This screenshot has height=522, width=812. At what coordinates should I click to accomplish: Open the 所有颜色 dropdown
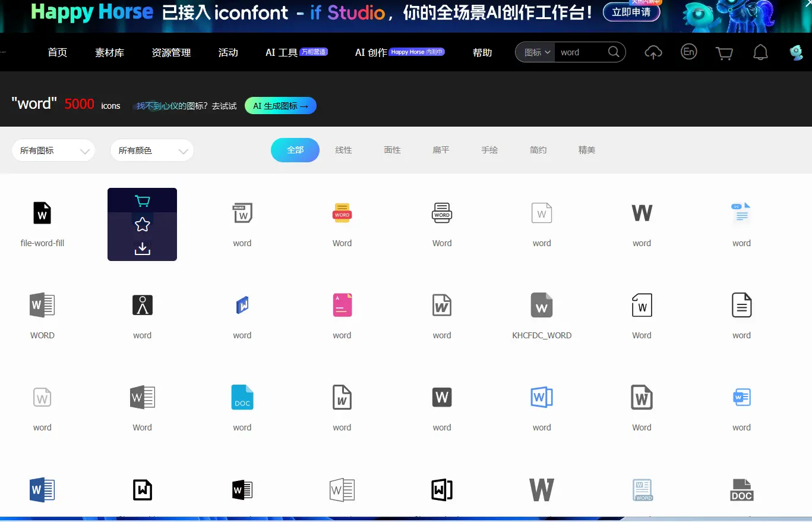click(x=152, y=150)
